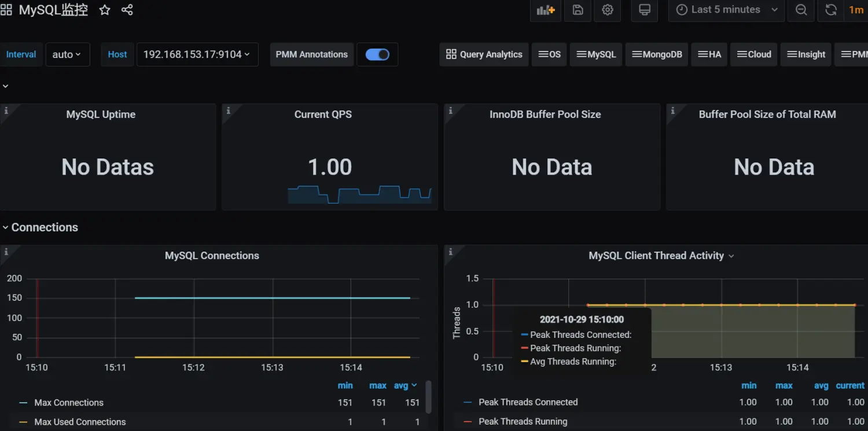The height and width of the screenshot is (431, 868).
Task: Click the Current QPS sparkline graph
Action: coord(359,194)
